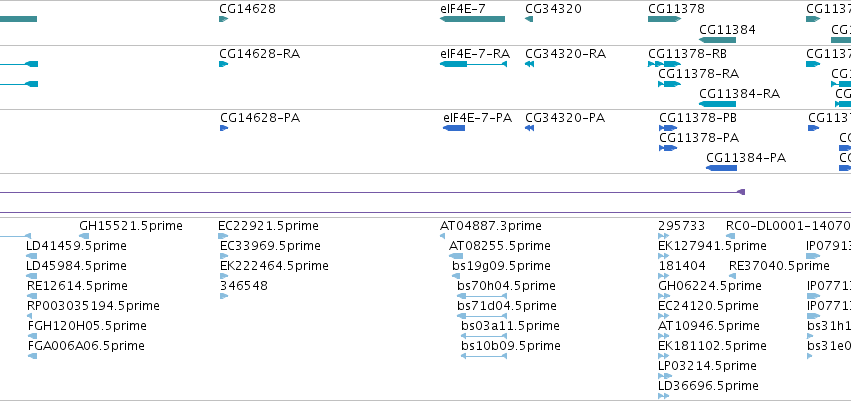The image size is (851, 401).
Task: Click the CG14628 gene arrow glyph
Action: pos(224,19)
